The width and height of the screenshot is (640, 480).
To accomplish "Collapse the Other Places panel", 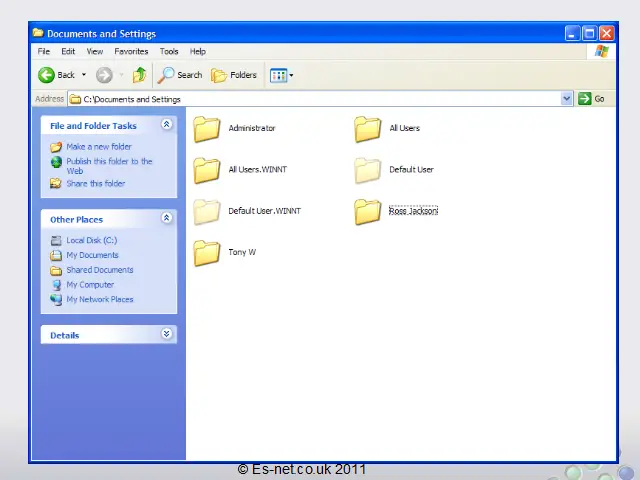I will pos(166,218).
